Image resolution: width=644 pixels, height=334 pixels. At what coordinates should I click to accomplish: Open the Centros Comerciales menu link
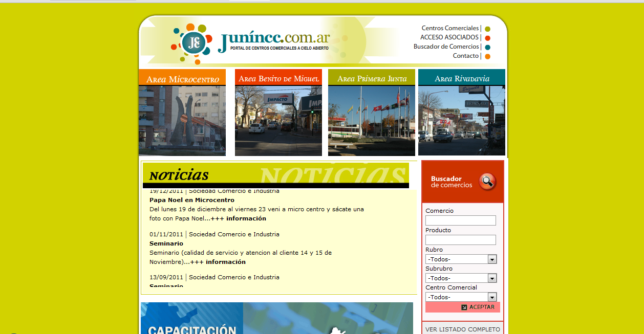pos(450,28)
